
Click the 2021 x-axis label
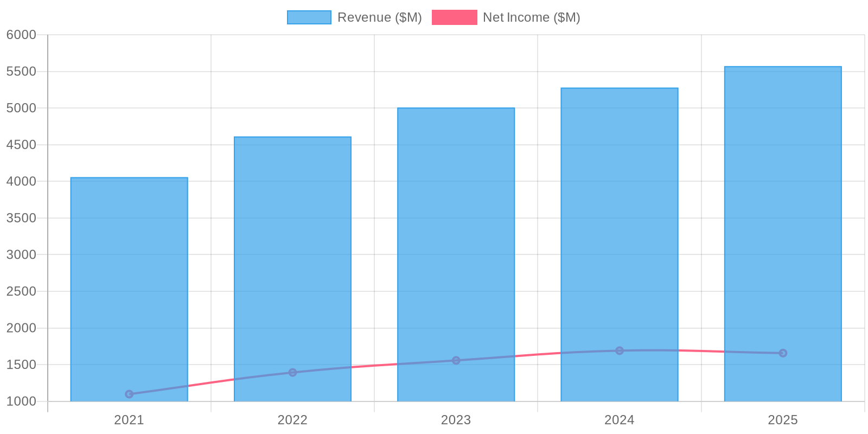[x=129, y=420]
